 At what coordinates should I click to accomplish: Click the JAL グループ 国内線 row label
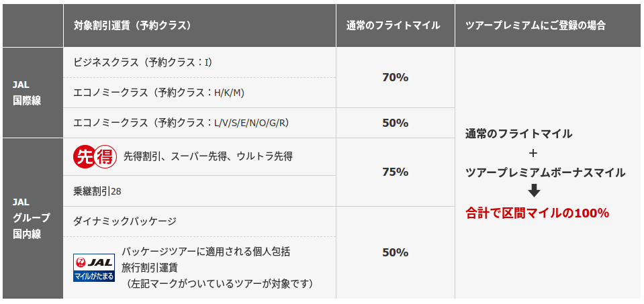pyautogui.click(x=32, y=218)
